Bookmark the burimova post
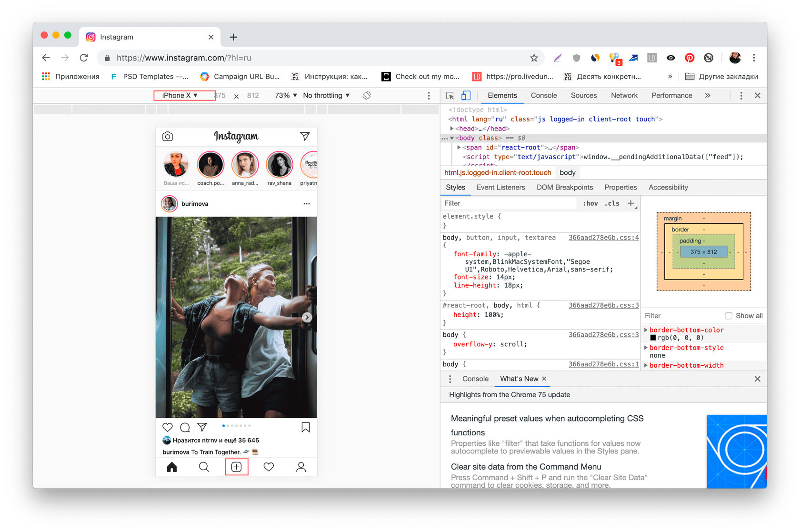Screen dimensions: 800x532 (x=306, y=427)
